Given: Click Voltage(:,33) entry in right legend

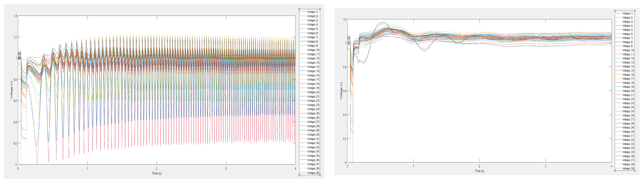Looking at the screenshot, I should [628, 144].
